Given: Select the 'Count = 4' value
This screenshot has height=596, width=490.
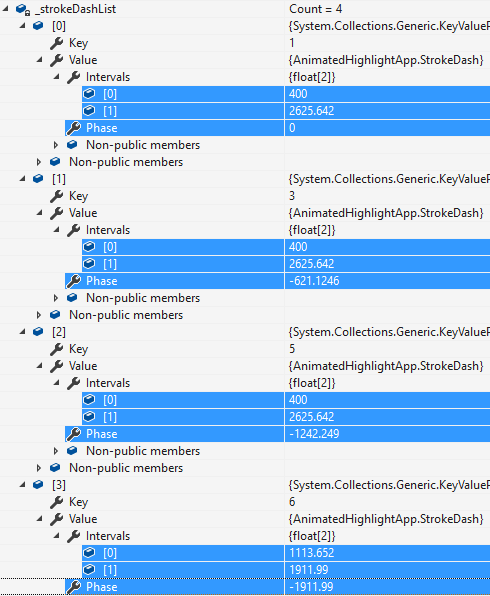Looking at the screenshot, I should 316,9.
